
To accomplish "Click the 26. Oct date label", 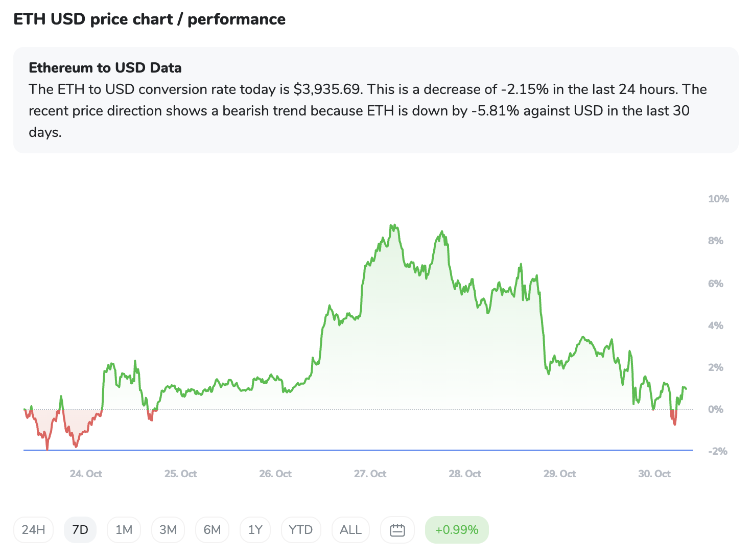I will pyautogui.click(x=275, y=474).
